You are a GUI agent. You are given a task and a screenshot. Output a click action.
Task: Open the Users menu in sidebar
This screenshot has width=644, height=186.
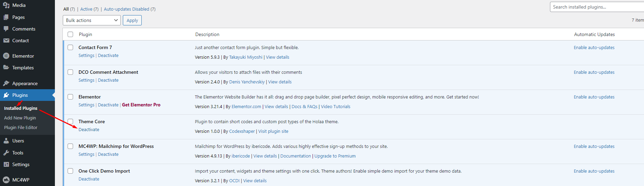point(18,141)
